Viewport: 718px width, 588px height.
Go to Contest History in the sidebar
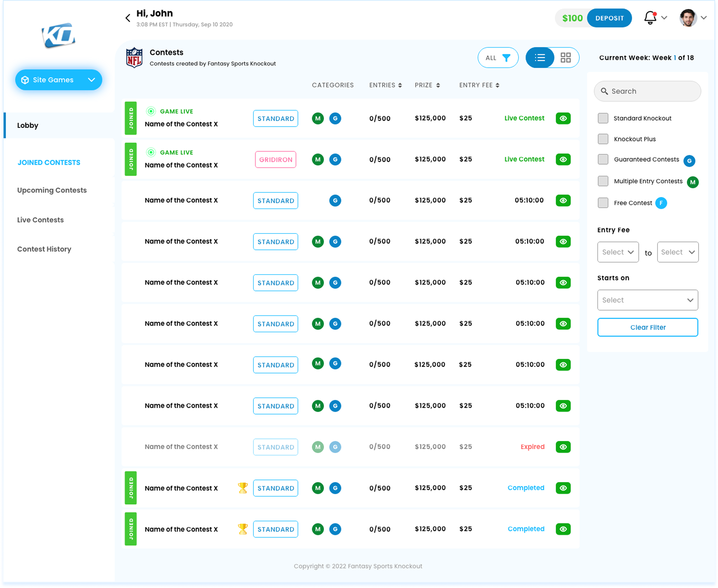44,249
